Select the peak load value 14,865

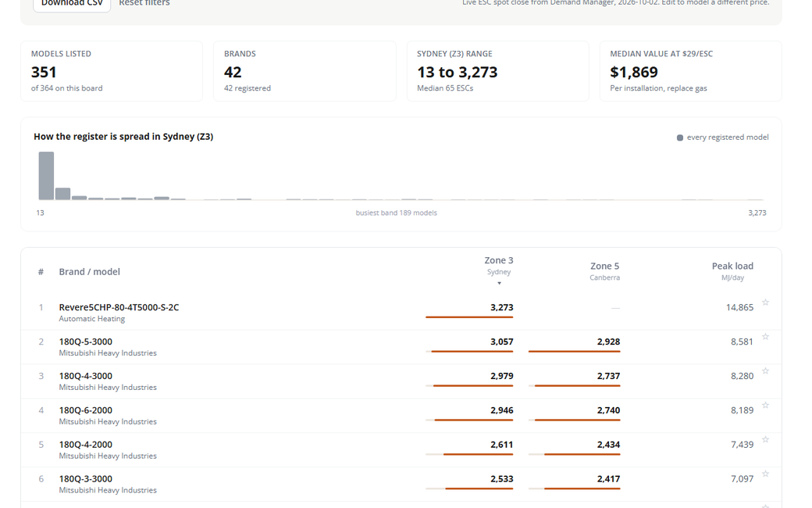739,307
